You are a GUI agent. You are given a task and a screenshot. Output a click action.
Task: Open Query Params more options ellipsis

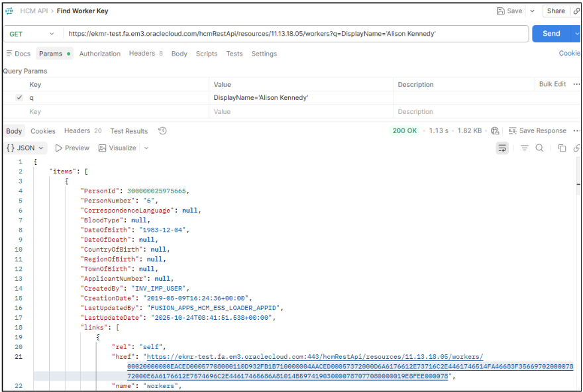click(576, 84)
